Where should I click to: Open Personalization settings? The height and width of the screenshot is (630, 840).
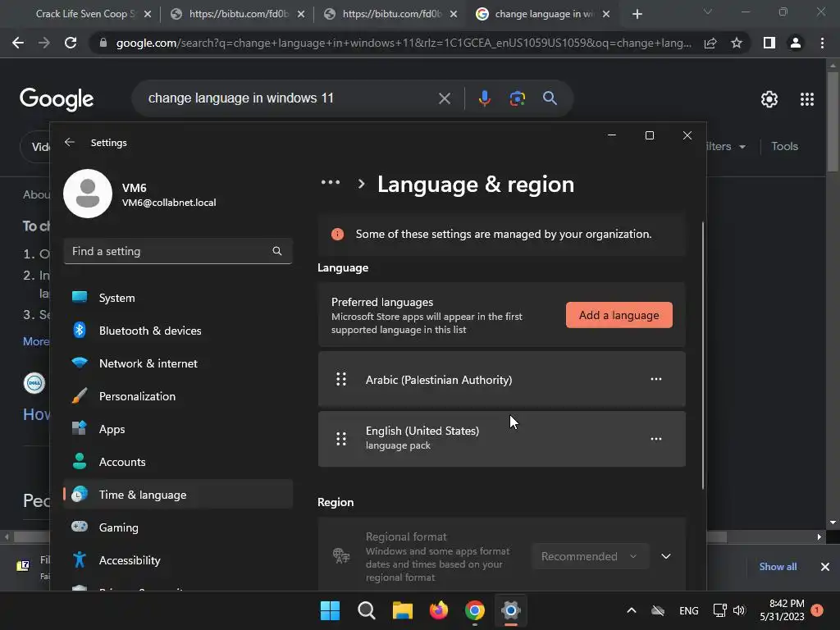[x=178, y=396]
